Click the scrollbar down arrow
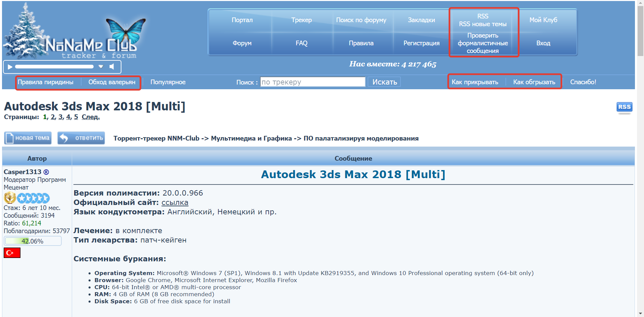 click(640, 314)
